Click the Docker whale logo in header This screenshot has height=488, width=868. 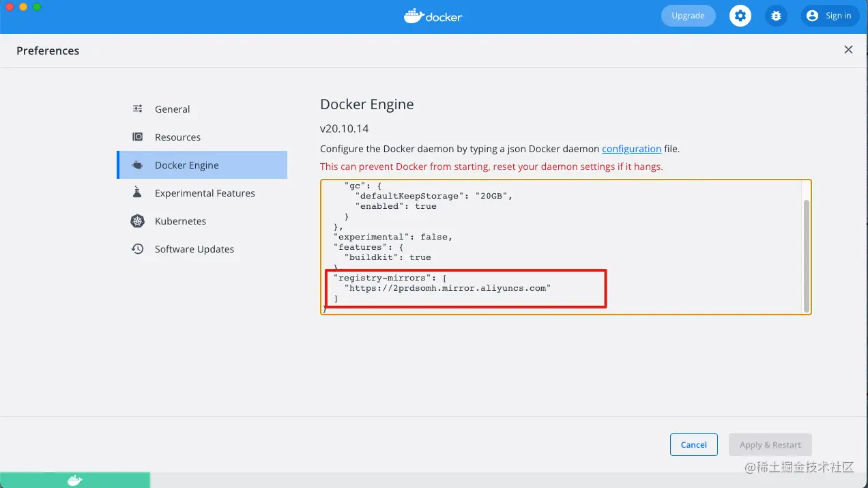click(x=433, y=16)
